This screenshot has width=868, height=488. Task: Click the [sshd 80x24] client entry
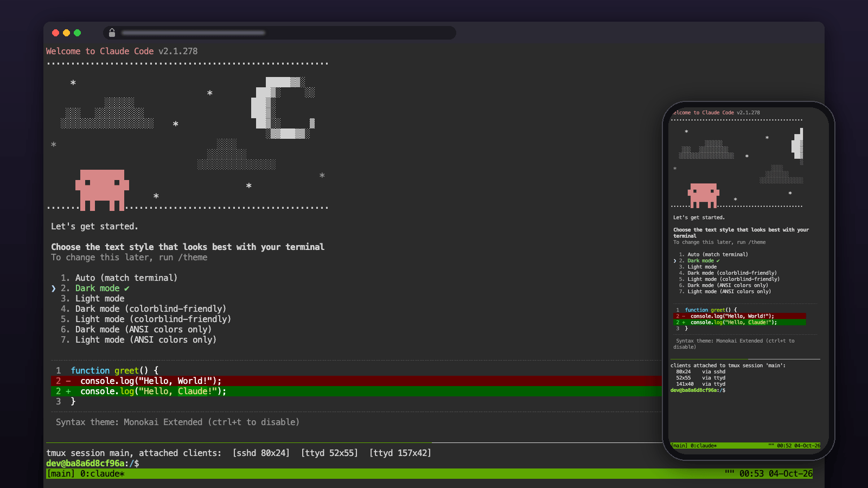tap(261, 453)
